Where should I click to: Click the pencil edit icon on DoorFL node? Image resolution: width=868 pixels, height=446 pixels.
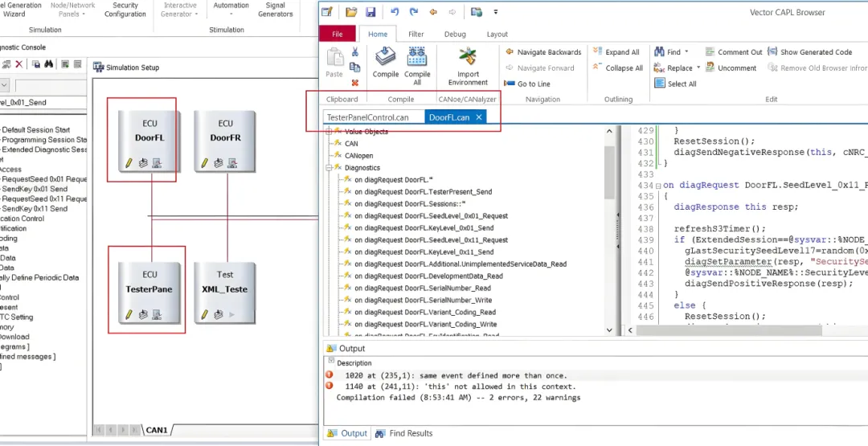tap(129, 164)
